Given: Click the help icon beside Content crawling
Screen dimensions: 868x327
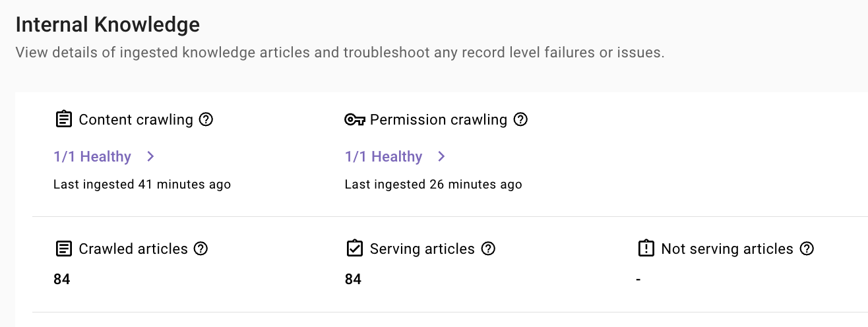Looking at the screenshot, I should tap(206, 119).
